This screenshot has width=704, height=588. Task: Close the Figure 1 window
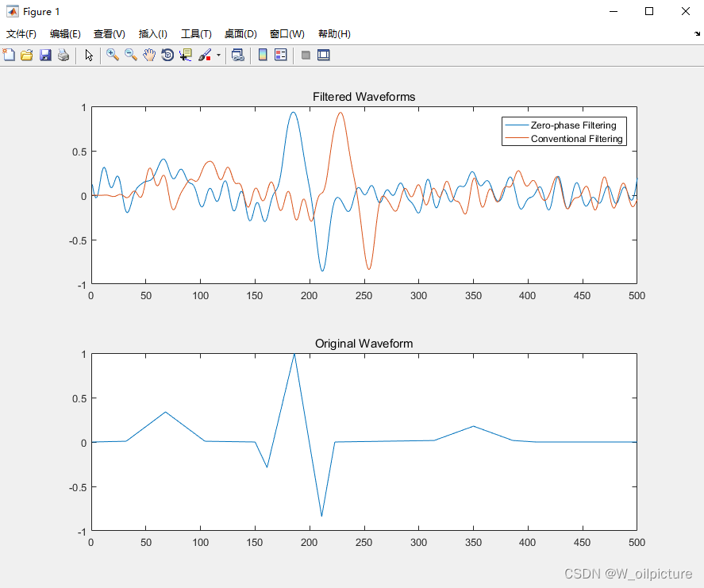pos(685,11)
